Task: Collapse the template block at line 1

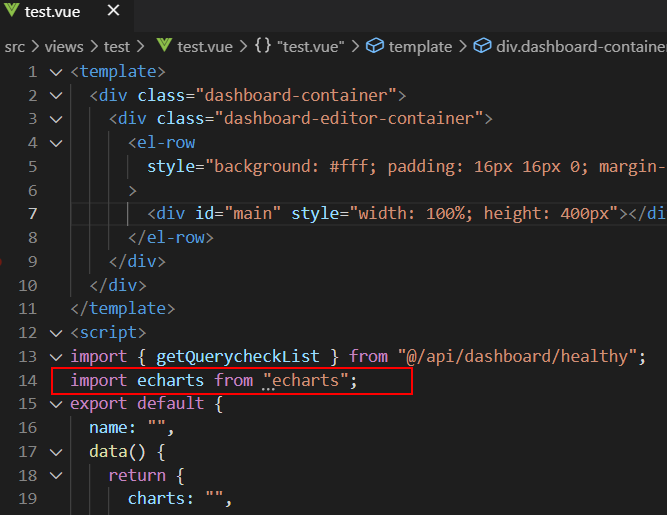Action: coord(56,72)
